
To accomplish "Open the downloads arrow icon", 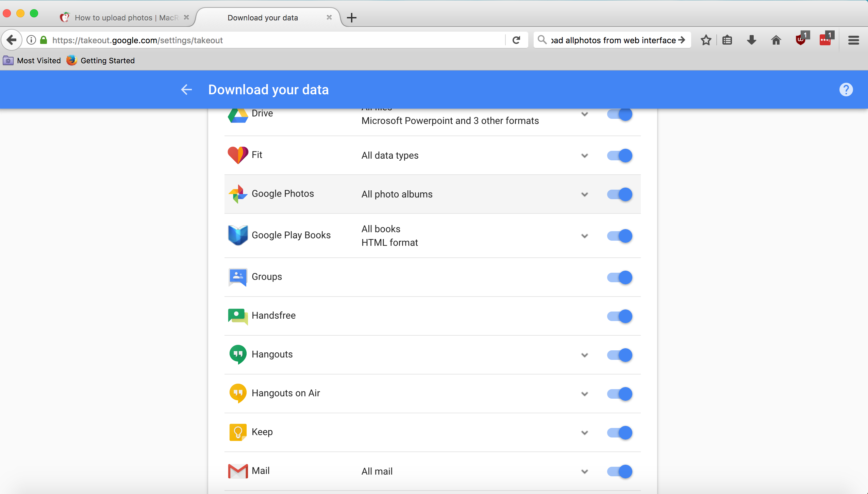I will pyautogui.click(x=752, y=40).
